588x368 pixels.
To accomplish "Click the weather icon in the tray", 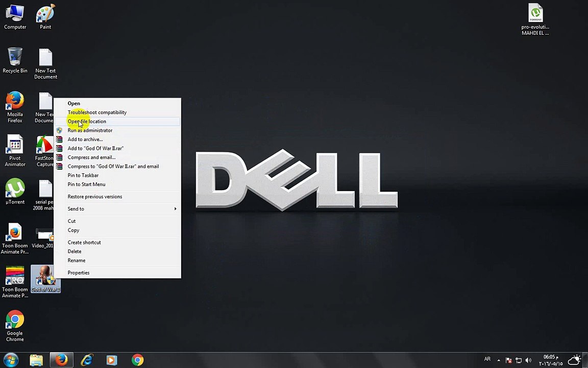I will [575, 360].
